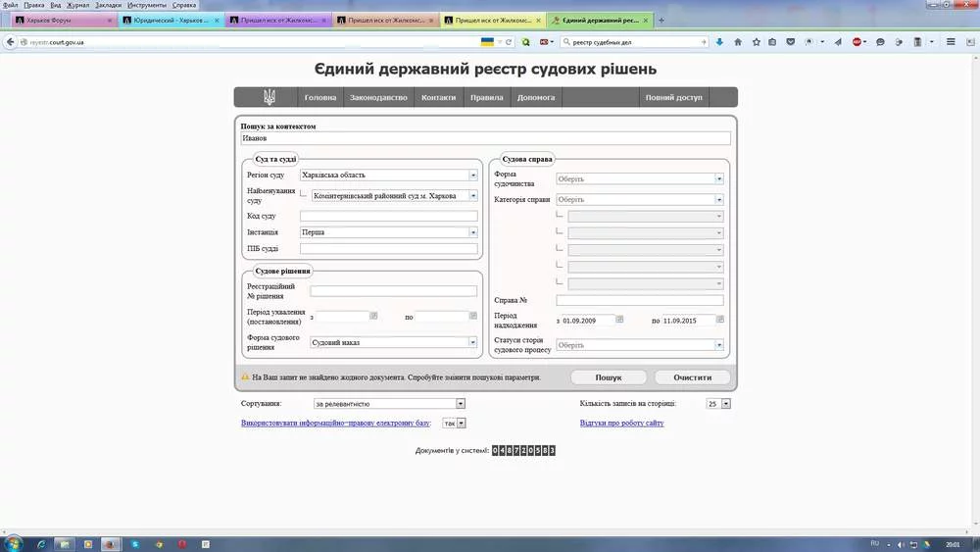Open the Инструменты menu
This screenshot has height=552, width=980.
(x=147, y=5)
